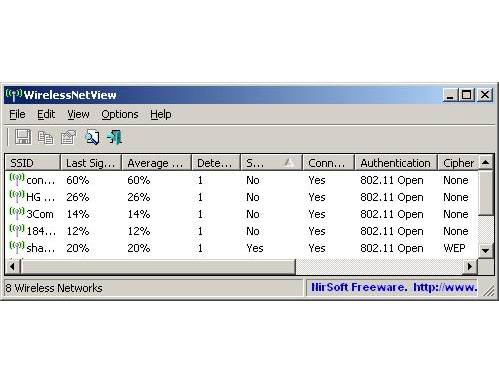
Task: Open the NirSoft Freeware website link
Action: click(394, 287)
